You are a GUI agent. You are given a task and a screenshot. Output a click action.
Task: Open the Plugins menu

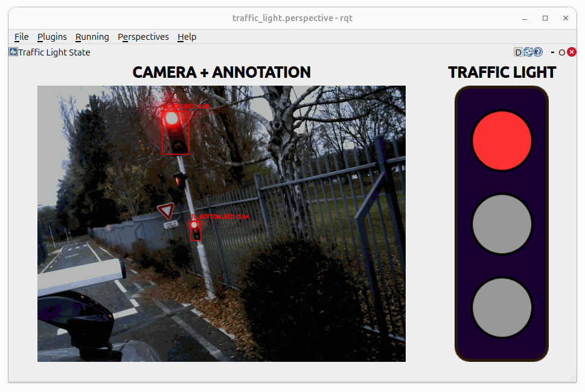coord(52,37)
